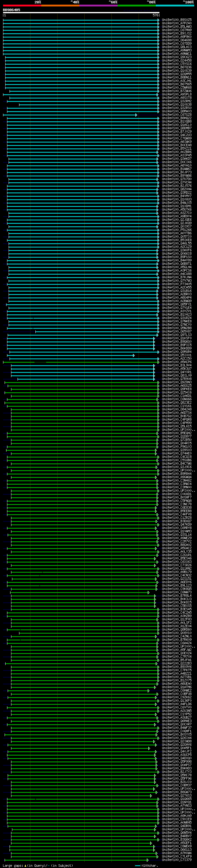The image size is (197, 868).
Task: Click the short cyan alignment bar for C6TGZ8
Action: 70,115
